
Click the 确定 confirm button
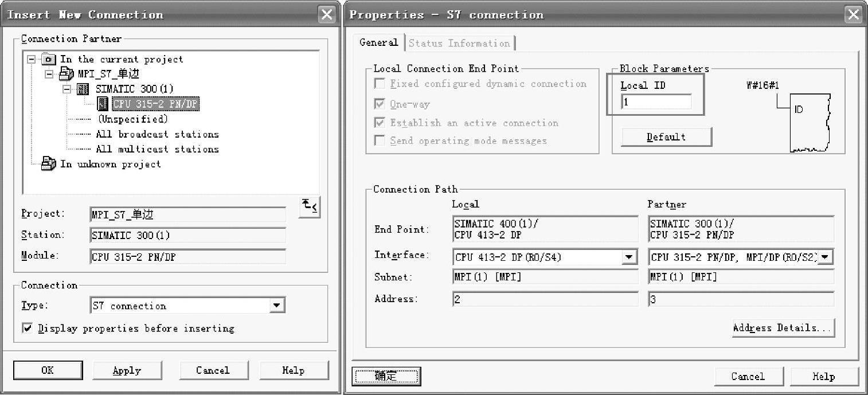(x=385, y=377)
